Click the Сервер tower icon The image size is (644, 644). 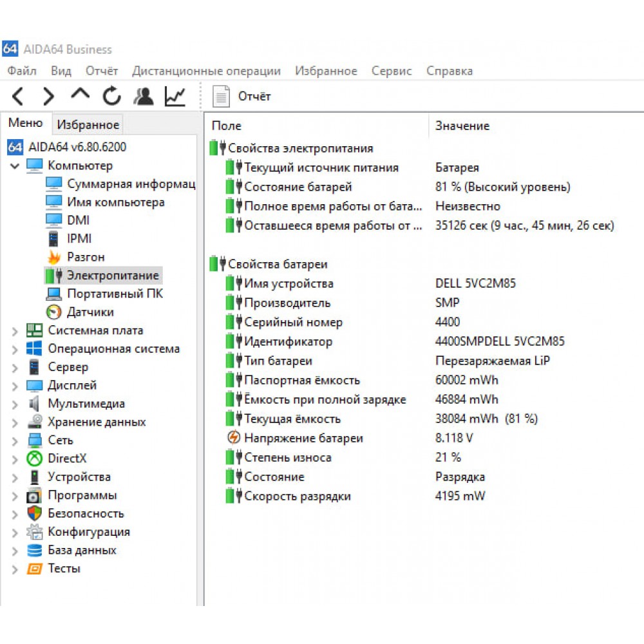(x=35, y=367)
